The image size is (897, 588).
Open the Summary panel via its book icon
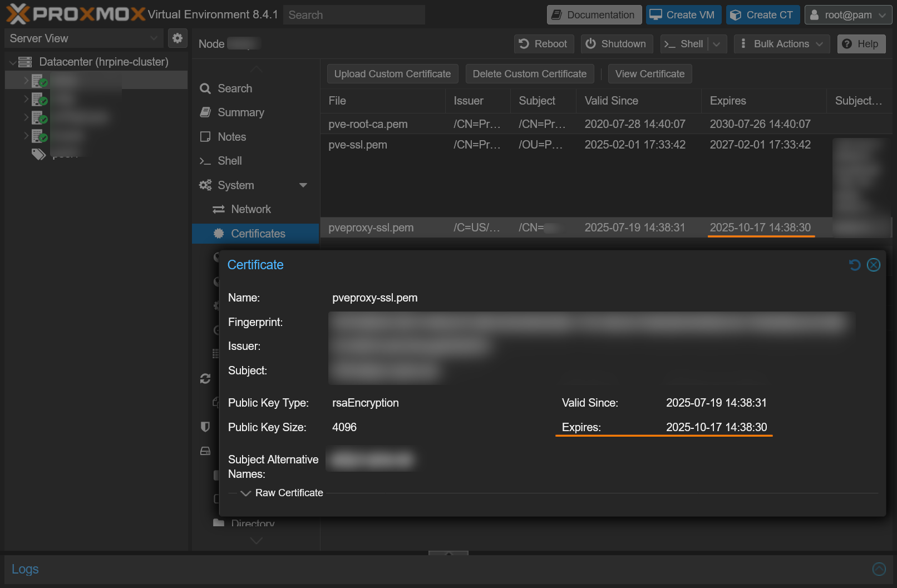pos(206,112)
